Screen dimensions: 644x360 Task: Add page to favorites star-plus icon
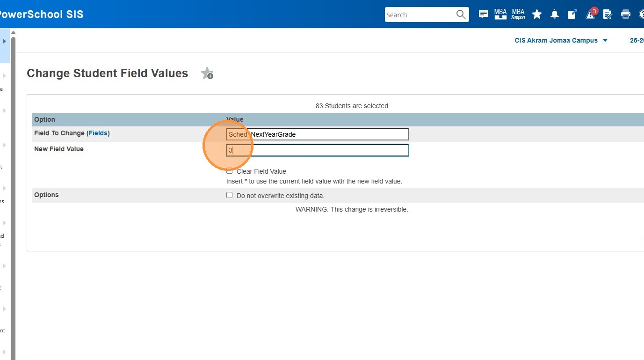(207, 73)
